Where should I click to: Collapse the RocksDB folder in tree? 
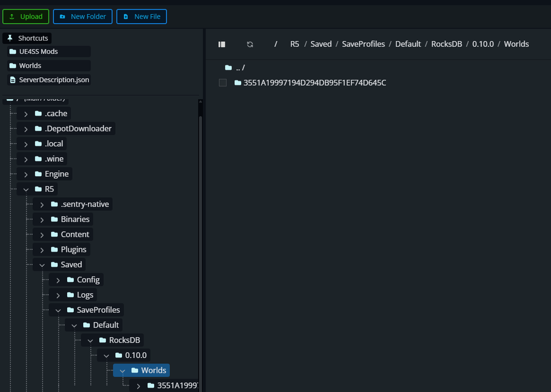click(x=90, y=340)
